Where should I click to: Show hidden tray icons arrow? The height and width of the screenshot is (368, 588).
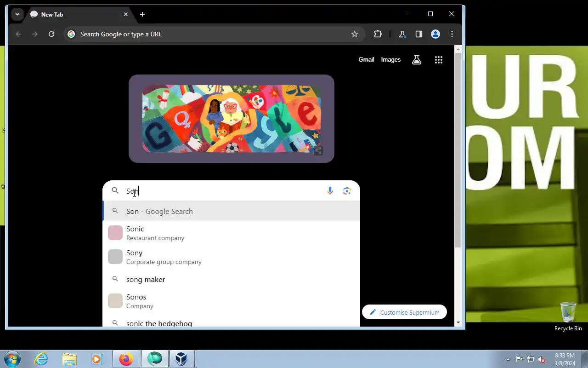[508, 359]
